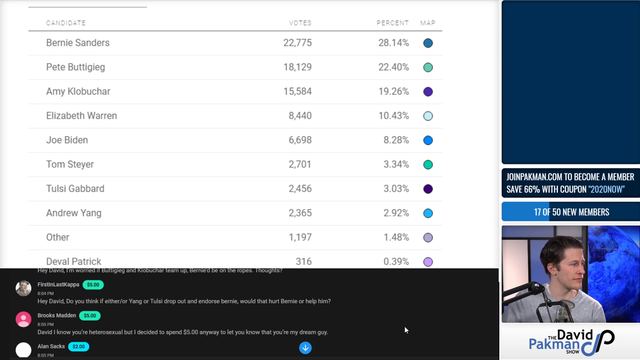Click the MAP column header
640x360 pixels.
(x=428, y=23)
